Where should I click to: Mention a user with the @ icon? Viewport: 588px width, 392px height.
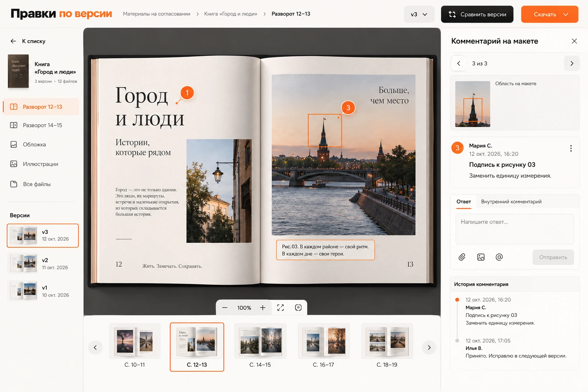point(499,257)
